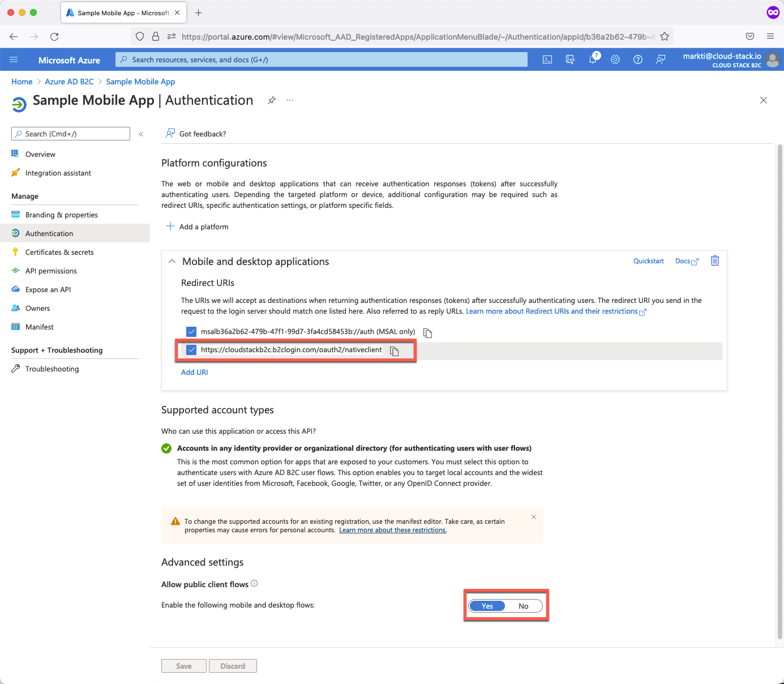
Task: Open the Azure portal hamburger menu
Action: click(14, 59)
